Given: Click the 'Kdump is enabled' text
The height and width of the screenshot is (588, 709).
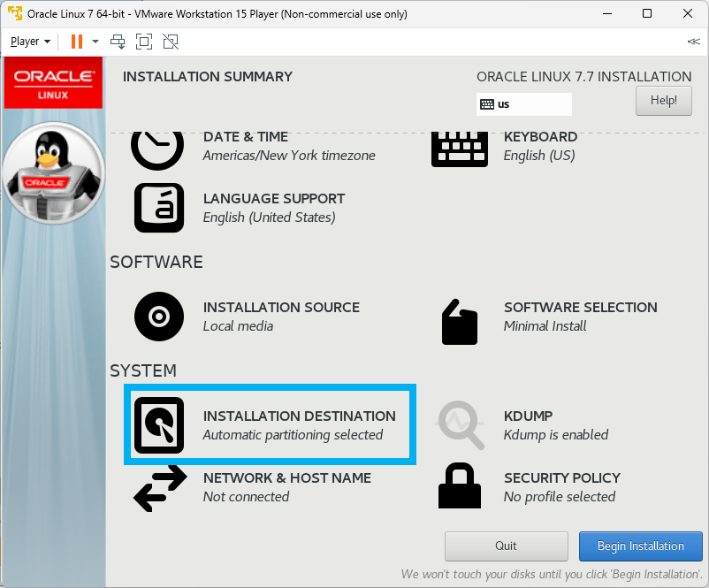Looking at the screenshot, I should tap(556, 435).
